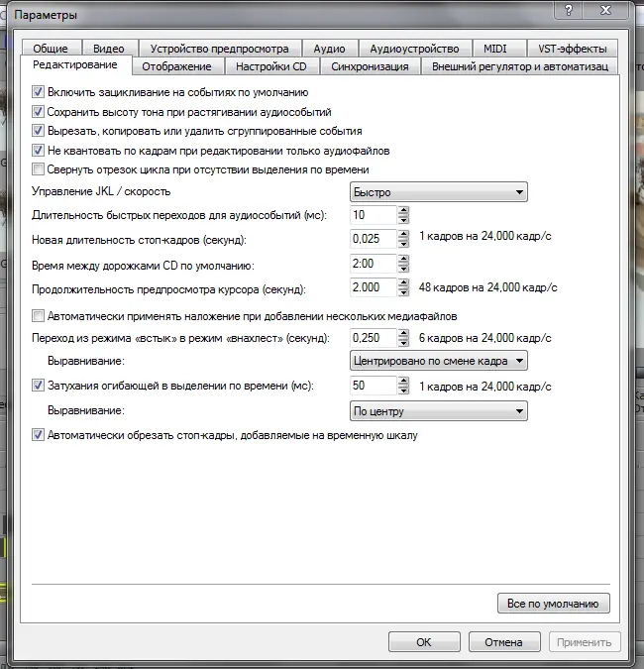Uncheck Автоматически обрезать стоп-кадры checkbox
Viewport: 644px width, 669px height.
click(38, 435)
